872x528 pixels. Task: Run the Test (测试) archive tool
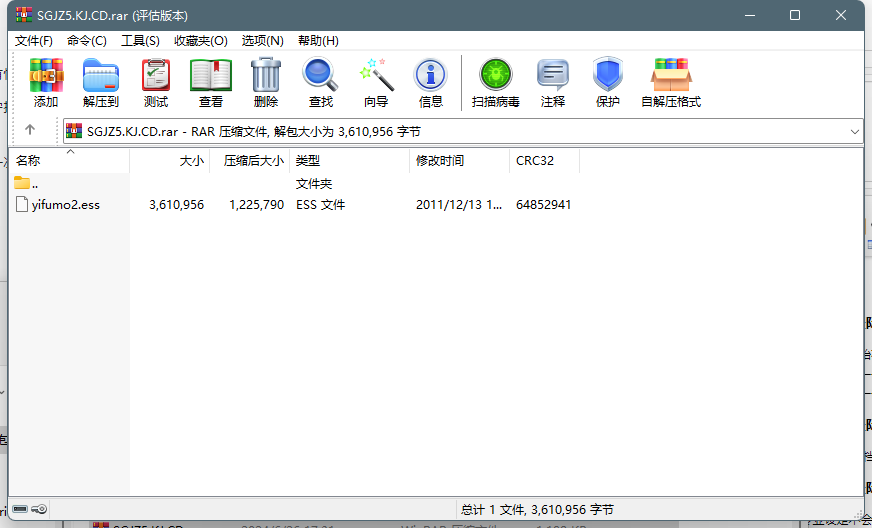[x=156, y=82]
